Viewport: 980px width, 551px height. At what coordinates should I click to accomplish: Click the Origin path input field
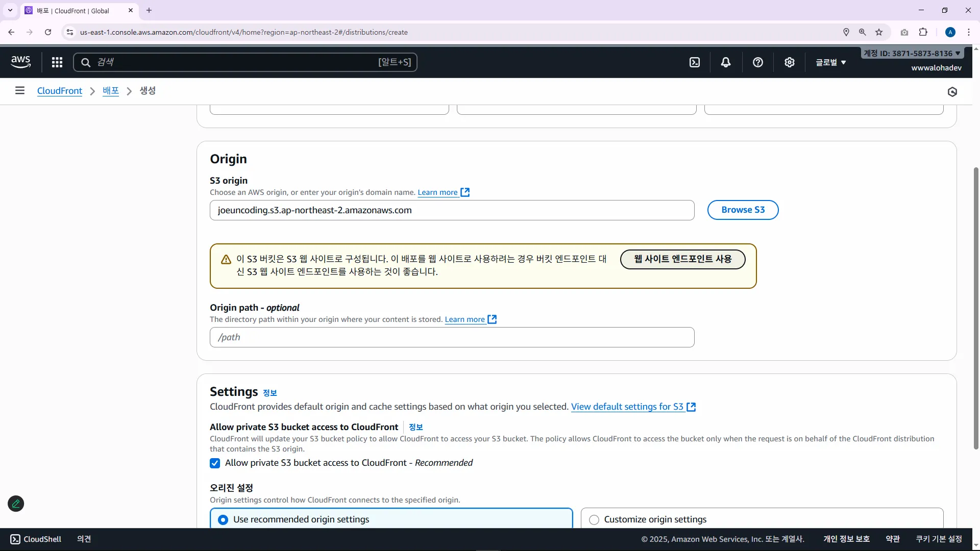coord(452,337)
